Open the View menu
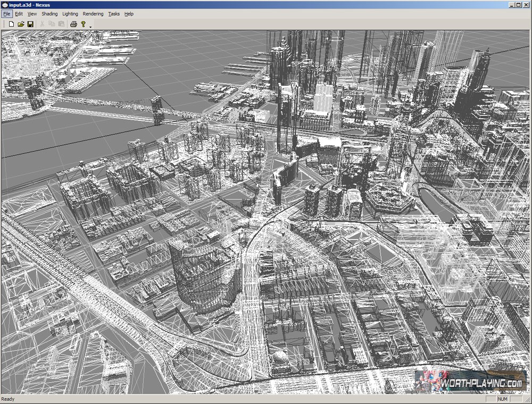Screen dimensions: 532x404 click(32, 14)
